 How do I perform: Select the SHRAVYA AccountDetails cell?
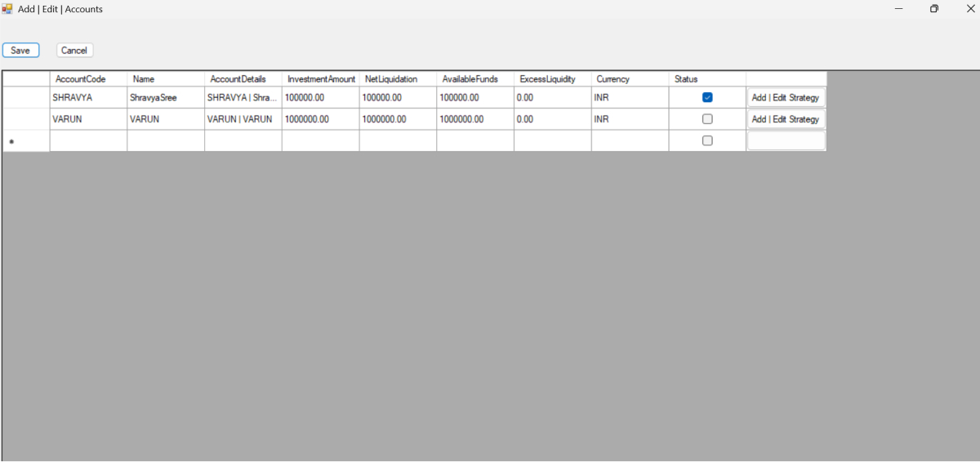click(x=243, y=97)
